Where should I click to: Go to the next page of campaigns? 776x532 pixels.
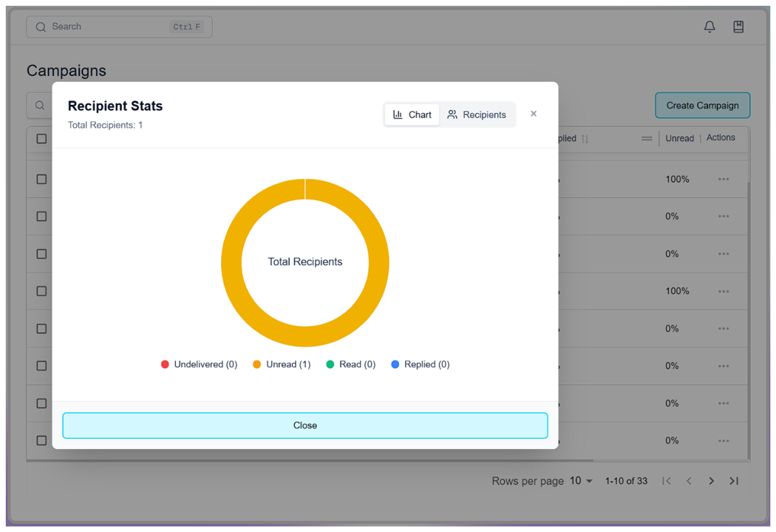pyautogui.click(x=711, y=480)
